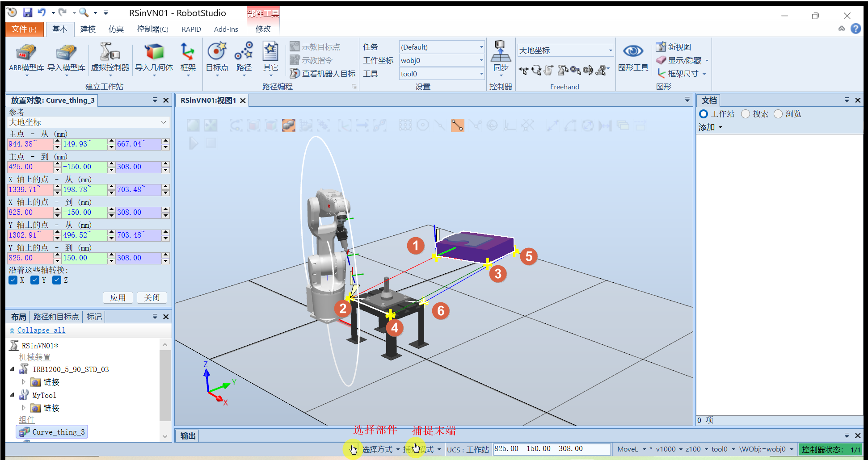Click the 其它 icon
The width and height of the screenshot is (868, 460).
(270, 59)
